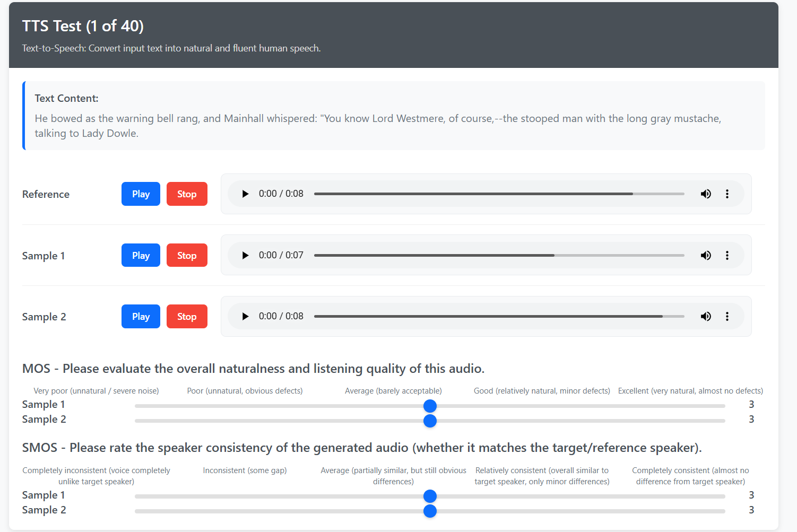Click SMOS Sample 2 slider handle
The image size is (797, 532).
(x=430, y=511)
